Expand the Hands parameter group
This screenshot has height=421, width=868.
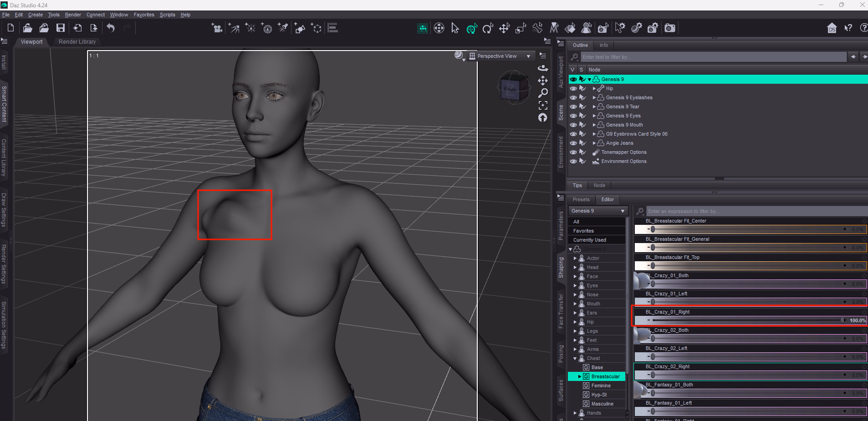pyautogui.click(x=575, y=413)
